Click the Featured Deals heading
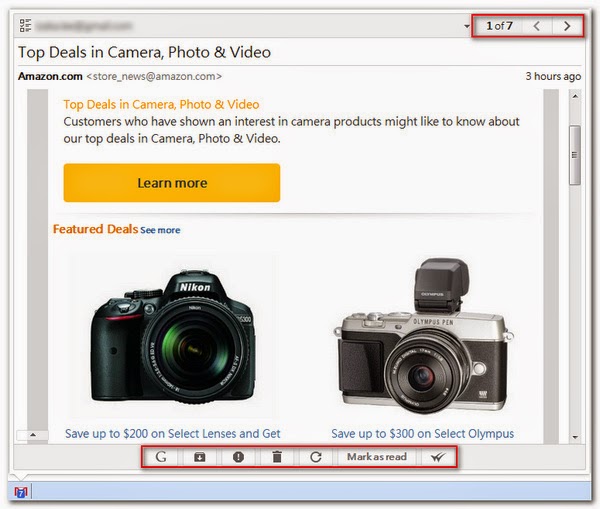The image size is (600, 509). [95, 229]
